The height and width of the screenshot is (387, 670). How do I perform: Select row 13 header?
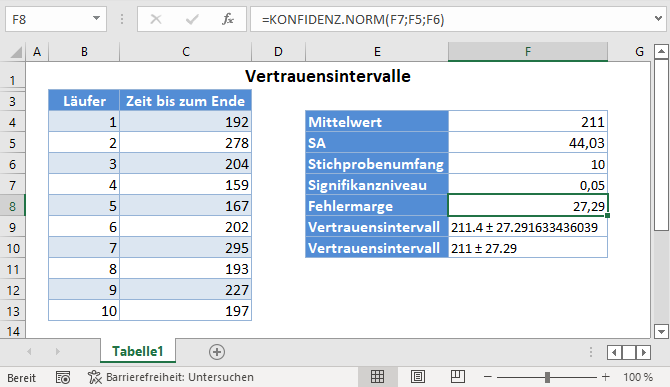pos(12,311)
